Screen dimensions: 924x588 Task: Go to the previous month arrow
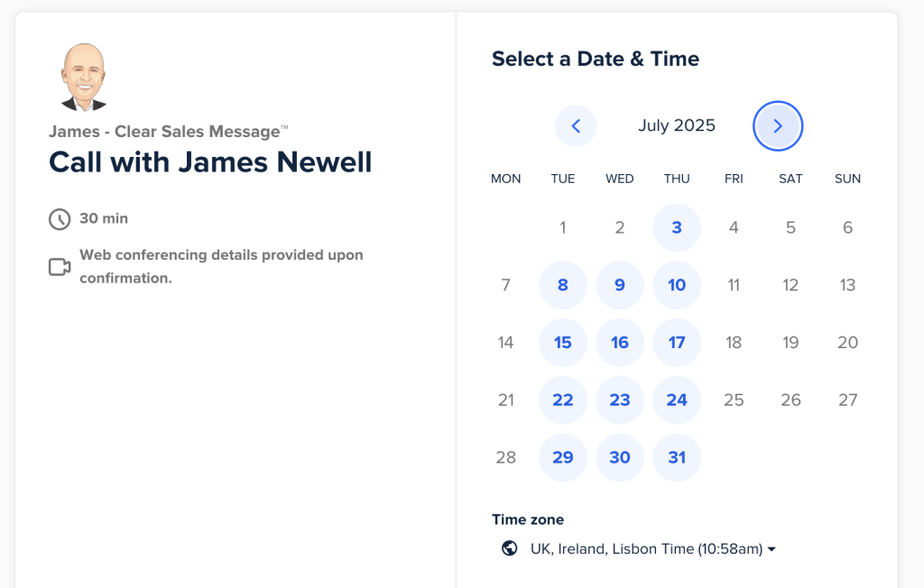pos(576,126)
